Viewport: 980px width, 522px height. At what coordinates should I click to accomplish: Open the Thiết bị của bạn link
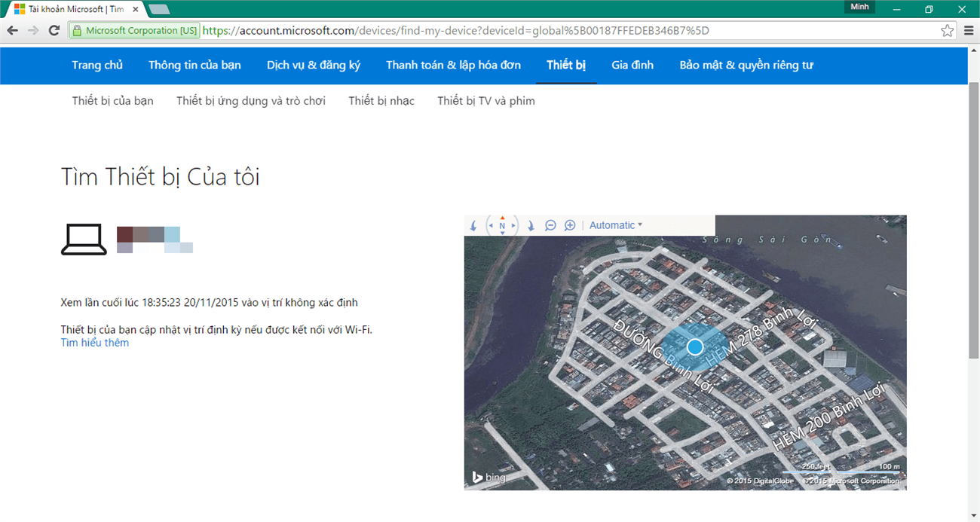pos(113,101)
